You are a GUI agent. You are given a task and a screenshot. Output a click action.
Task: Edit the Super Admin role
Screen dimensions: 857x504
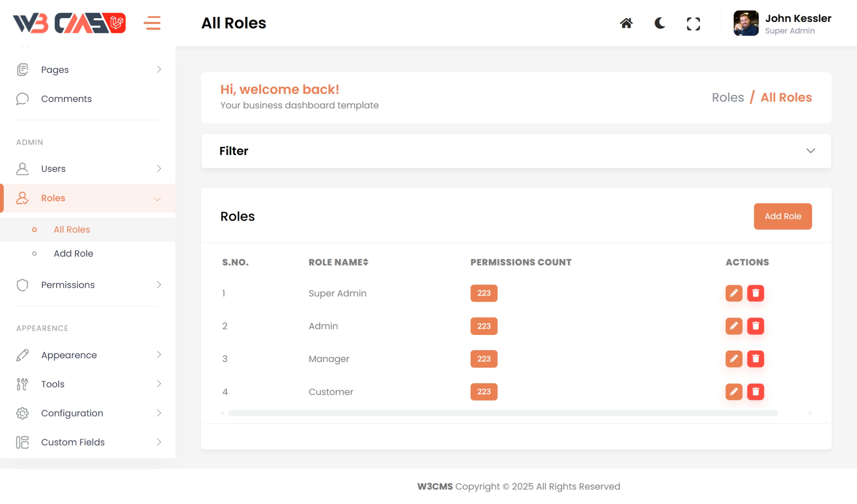click(733, 293)
